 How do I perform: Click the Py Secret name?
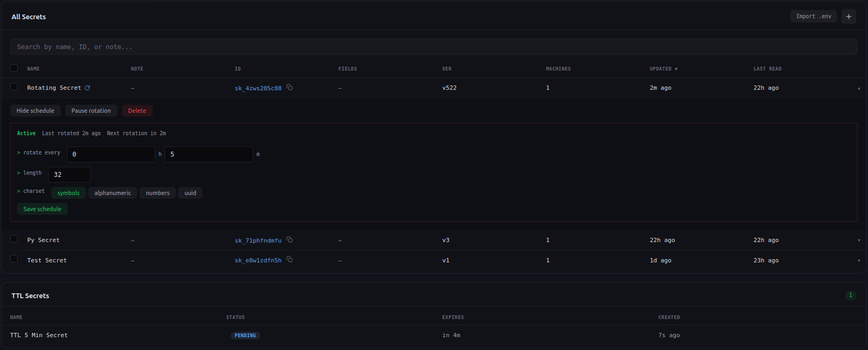coord(43,240)
